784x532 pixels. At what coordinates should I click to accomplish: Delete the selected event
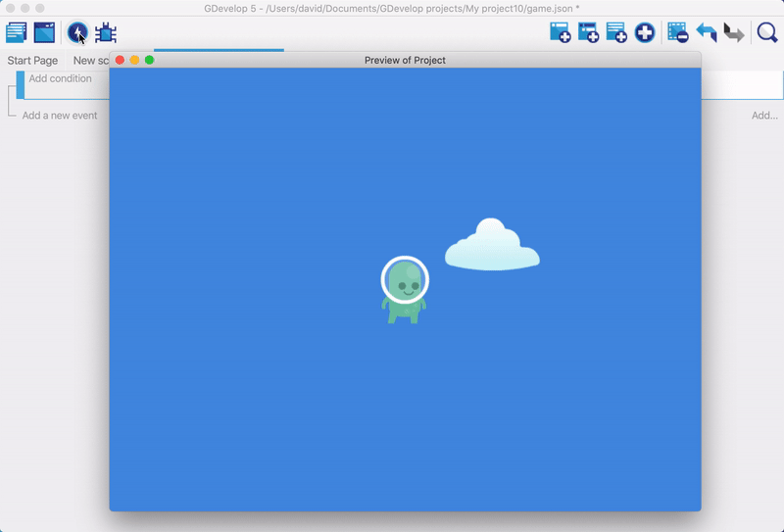pos(678,33)
